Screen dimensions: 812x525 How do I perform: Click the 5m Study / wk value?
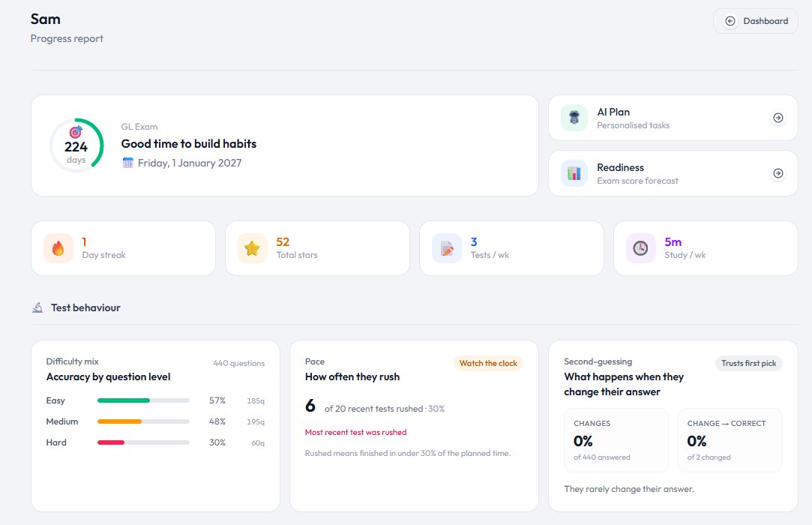(x=673, y=242)
